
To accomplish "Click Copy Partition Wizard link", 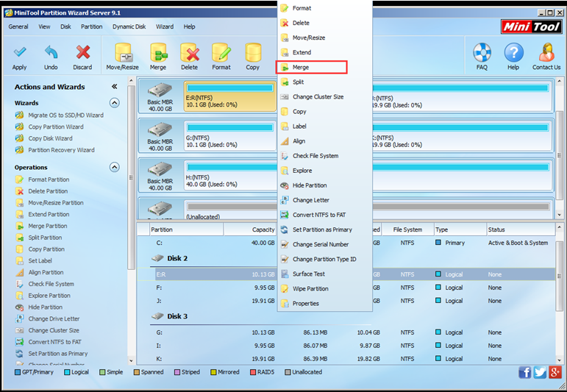I will pos(56,127).
